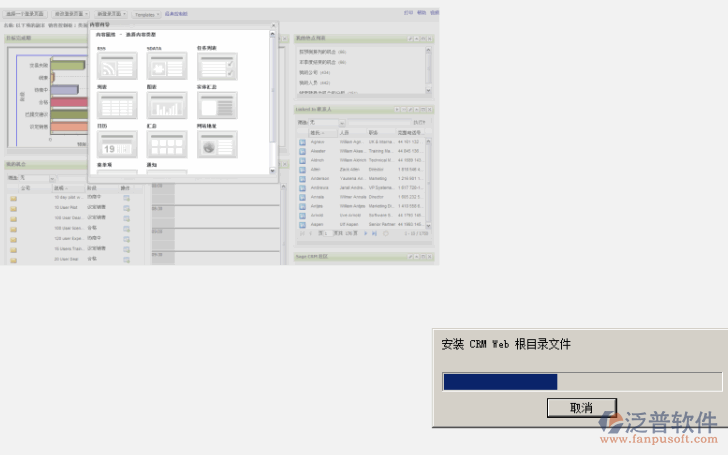The width and height of the screenshot is (728, 455).
Task: Click the 取消 cancel button
Action: (x=581, y=407)
